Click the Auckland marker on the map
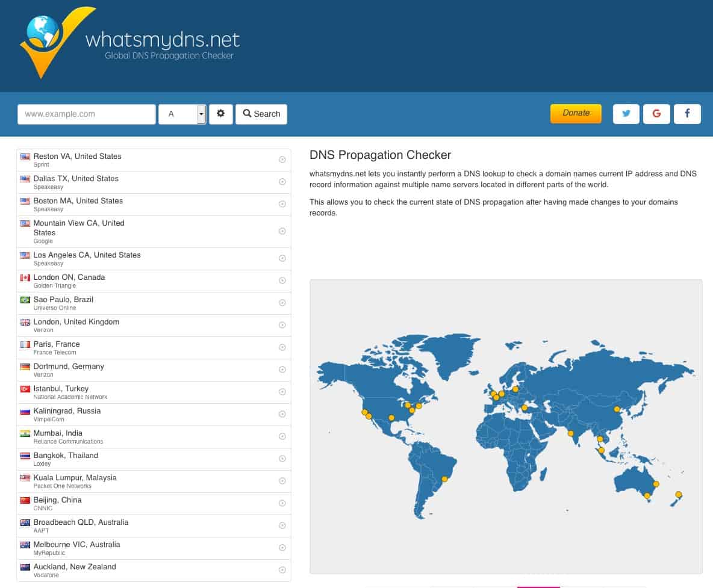The width and height of the screenshot is (713, 588). click(x=679, y=495)
